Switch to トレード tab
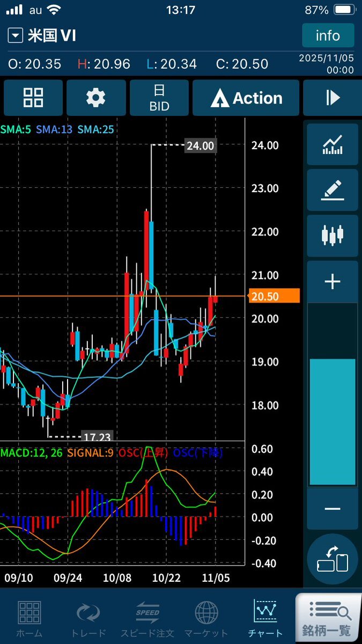The height and width of the screenshot is (644, 362). pyautogui.click(x=88, y=617)
